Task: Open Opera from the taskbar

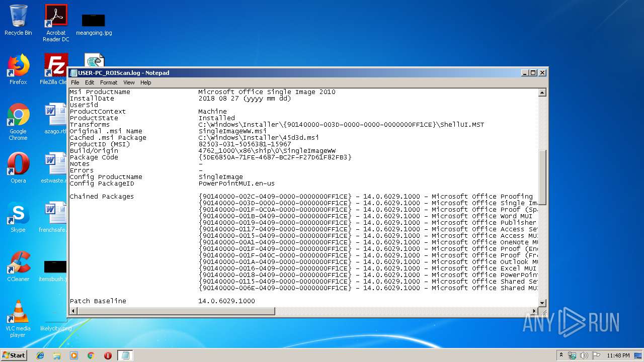Action: [x=108, y=355]
